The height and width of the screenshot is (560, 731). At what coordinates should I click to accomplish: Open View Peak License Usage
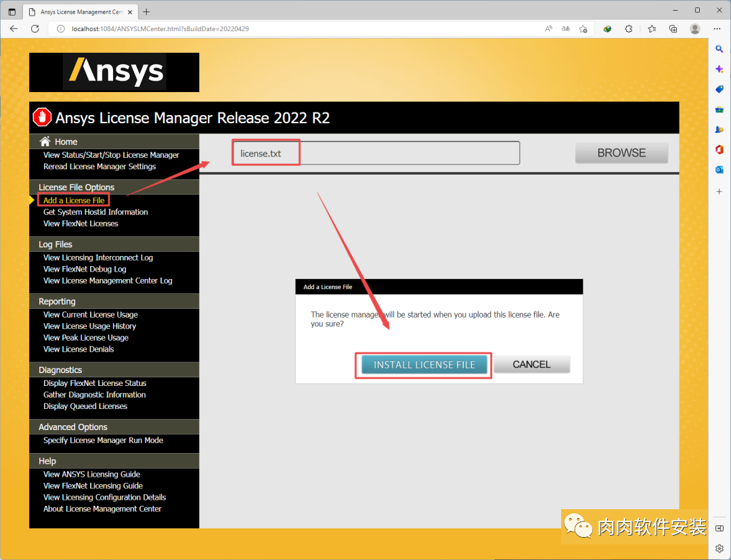(86, 338)
